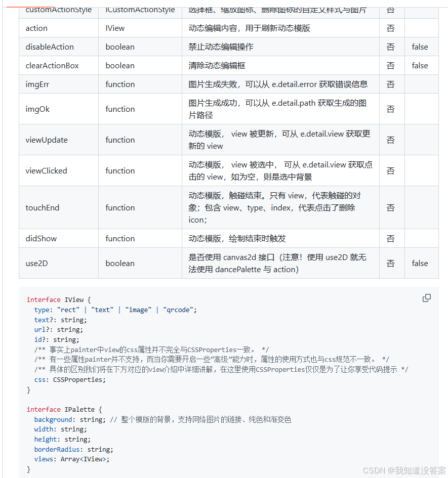Click the 'use2D' property name
The width and height of the screenshot is (448, 478).
[36, 264]
